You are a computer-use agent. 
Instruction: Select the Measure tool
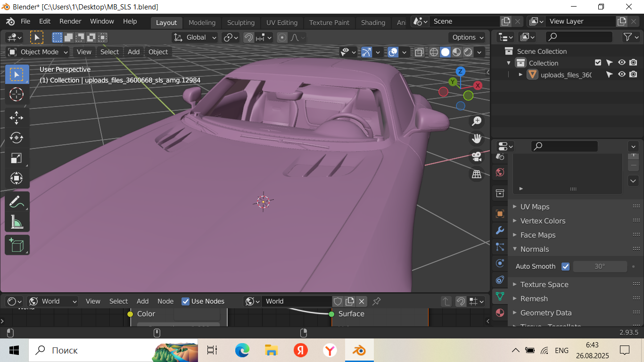17,222
